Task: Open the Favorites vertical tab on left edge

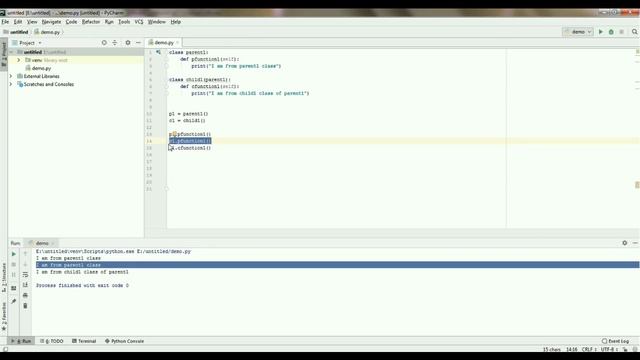Action: 4,317
